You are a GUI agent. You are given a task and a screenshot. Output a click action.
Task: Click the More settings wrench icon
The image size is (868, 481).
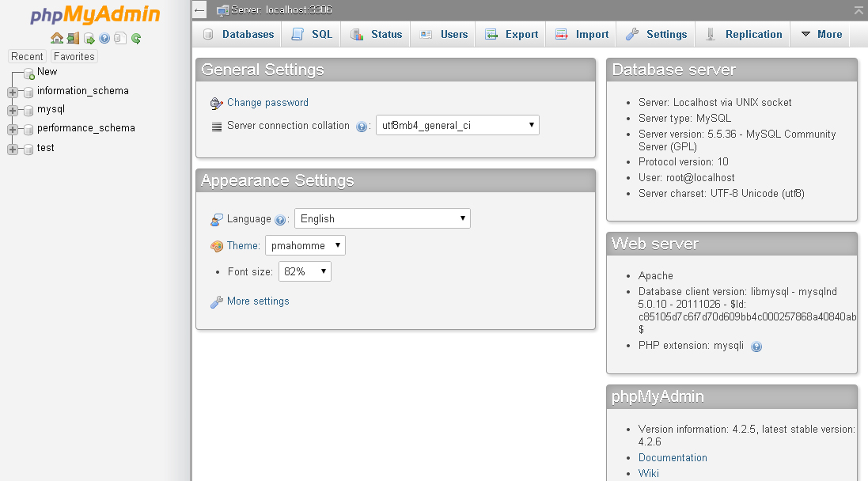pyautogui.click(x=217, y=302)
